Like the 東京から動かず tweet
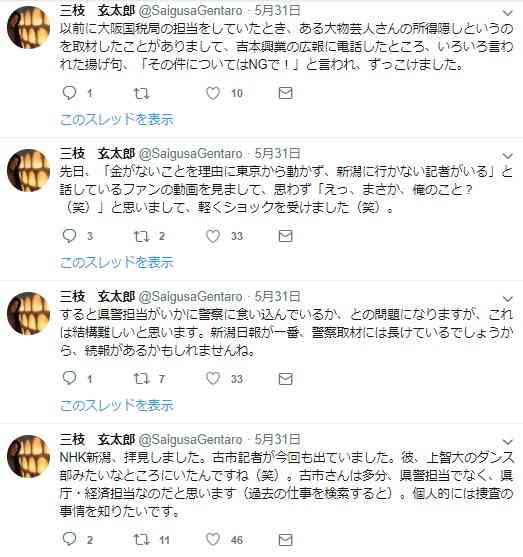The width and height of the screenshot is (523, 557). click(213, 236)
